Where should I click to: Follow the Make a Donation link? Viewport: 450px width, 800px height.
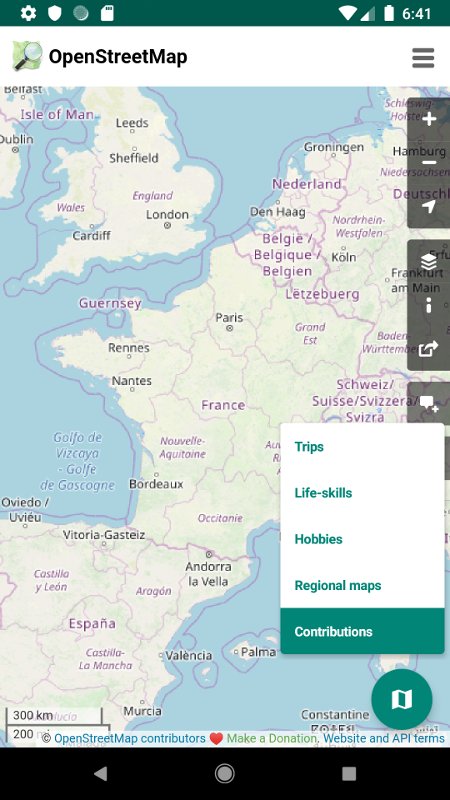coord(272,738)
